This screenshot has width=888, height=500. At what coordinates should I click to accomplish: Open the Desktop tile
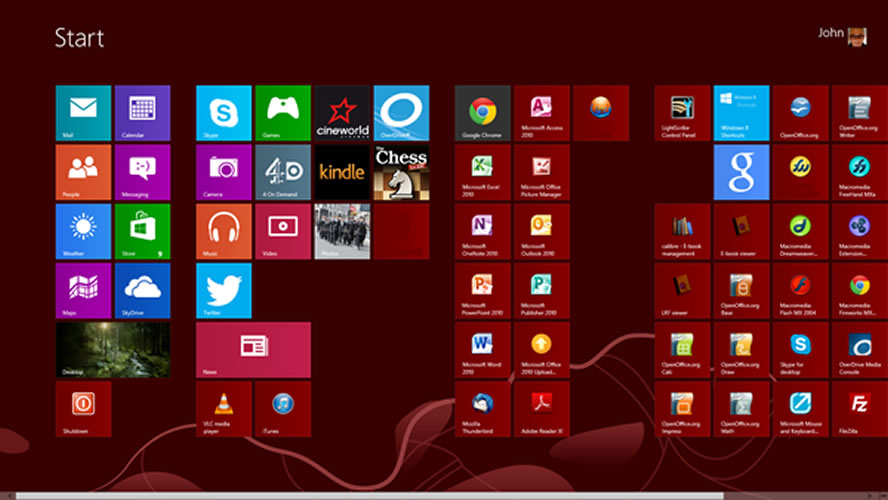(x=113, y=350)
